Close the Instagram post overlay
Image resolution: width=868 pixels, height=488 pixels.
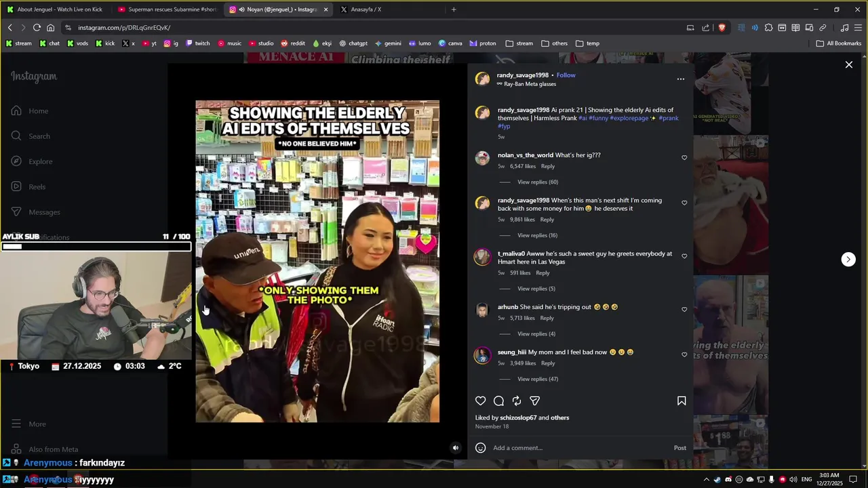[x=849, y=64]
